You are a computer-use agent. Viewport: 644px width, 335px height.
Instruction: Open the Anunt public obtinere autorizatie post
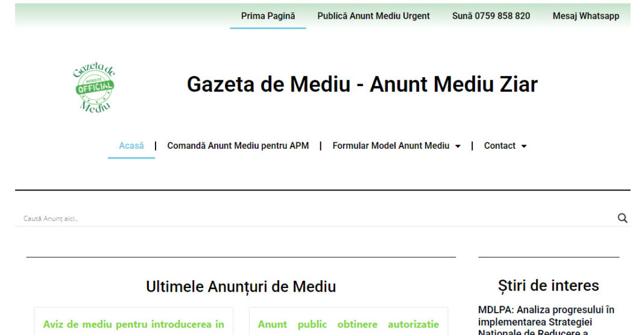[348, 324]
